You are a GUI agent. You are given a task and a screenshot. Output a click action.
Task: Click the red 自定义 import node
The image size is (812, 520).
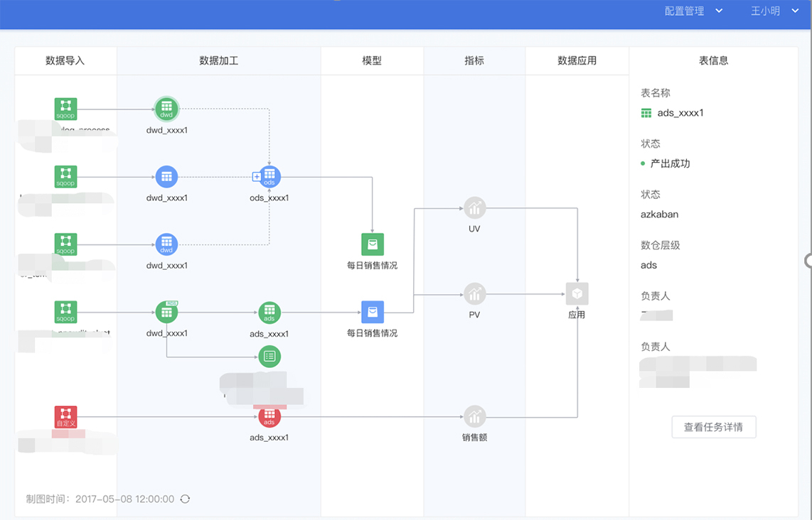point(65,416)
